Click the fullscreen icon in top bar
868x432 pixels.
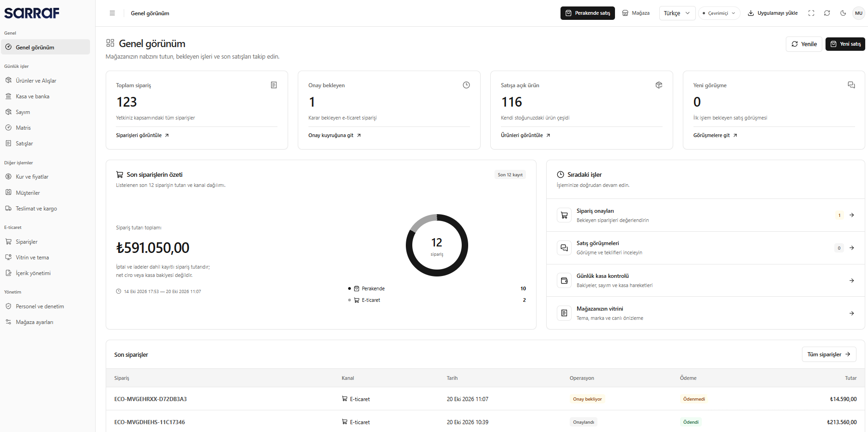click(x=811, y=13)
